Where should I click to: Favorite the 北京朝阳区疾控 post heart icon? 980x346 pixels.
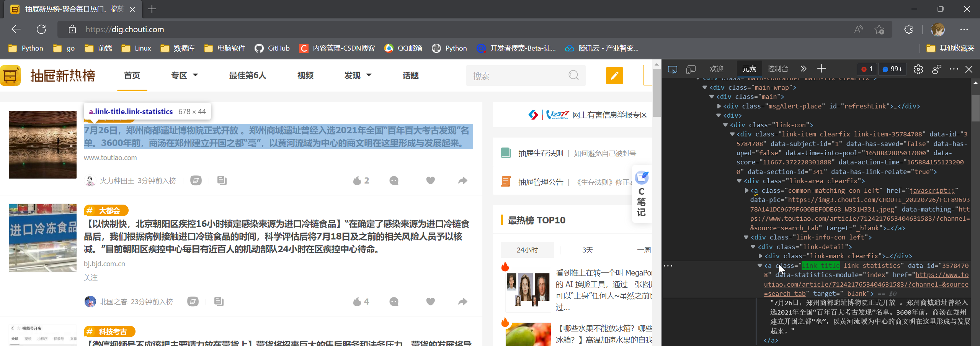431,302
